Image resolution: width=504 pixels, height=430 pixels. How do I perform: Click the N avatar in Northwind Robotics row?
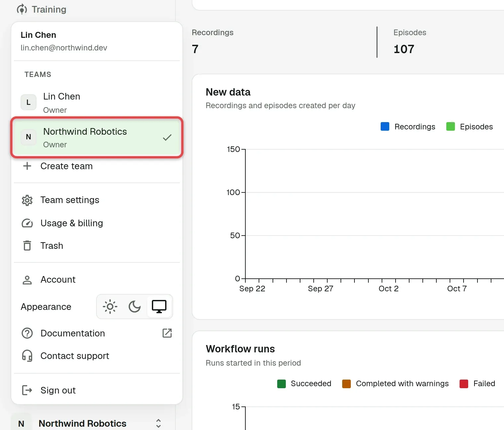tap(29, 137)
